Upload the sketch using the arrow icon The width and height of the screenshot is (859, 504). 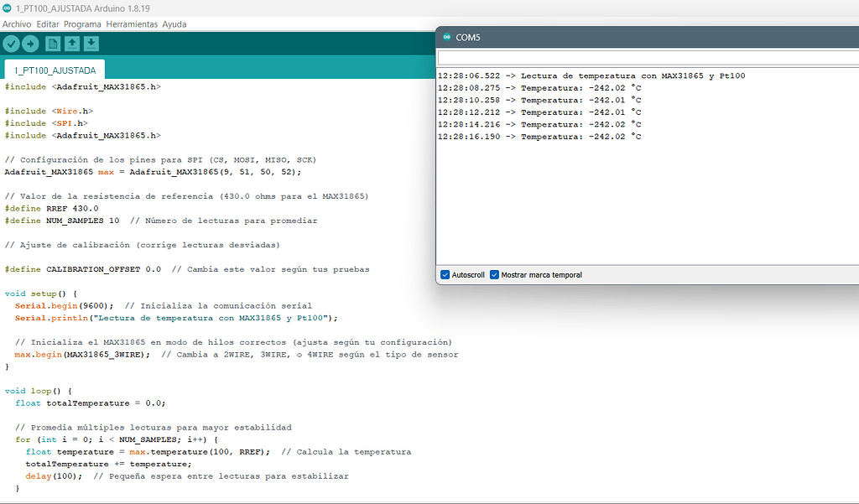30,44
